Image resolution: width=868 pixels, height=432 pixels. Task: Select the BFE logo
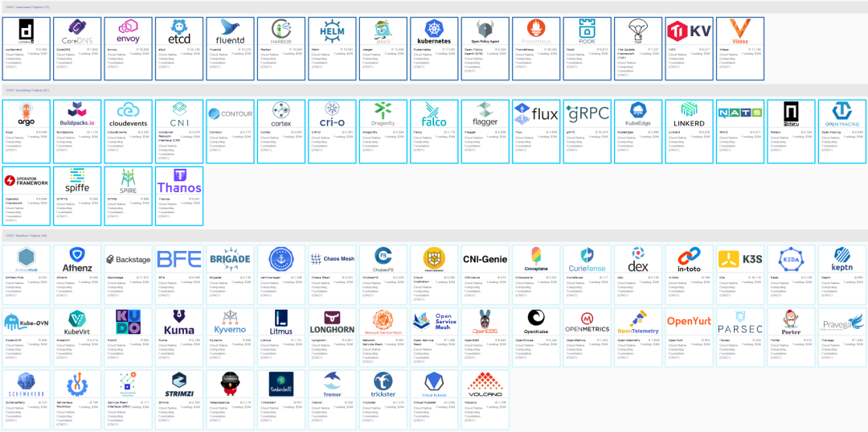coord(179,259)
